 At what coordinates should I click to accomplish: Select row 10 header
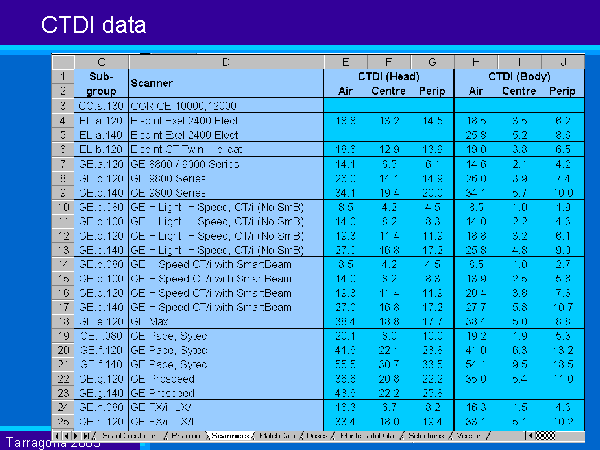coord(62,208)
